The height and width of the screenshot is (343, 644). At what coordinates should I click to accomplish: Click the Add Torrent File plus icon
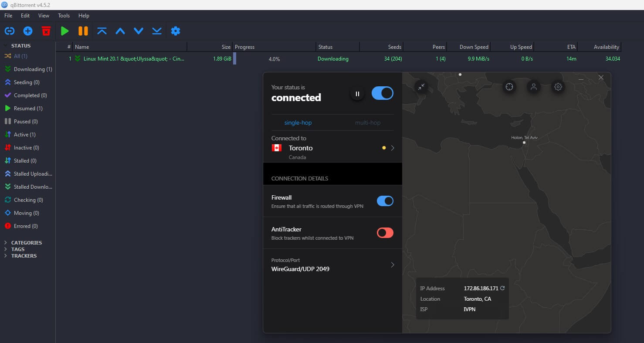[x=28, y=31]
